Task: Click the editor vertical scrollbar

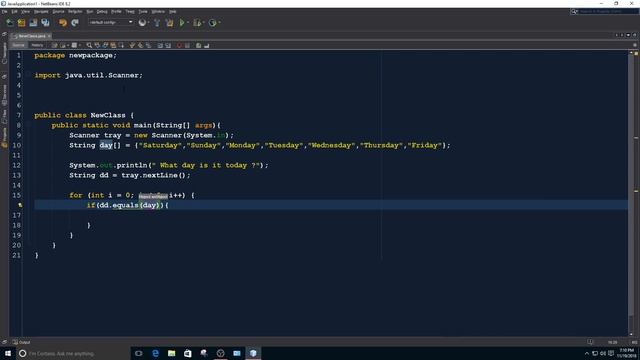Action: 631,192
